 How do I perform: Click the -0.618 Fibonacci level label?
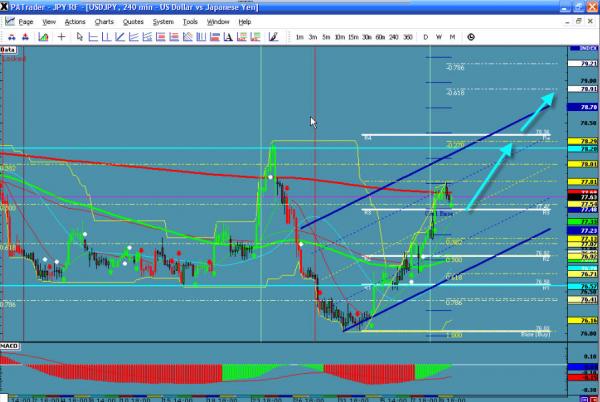(x=455, y=93)
